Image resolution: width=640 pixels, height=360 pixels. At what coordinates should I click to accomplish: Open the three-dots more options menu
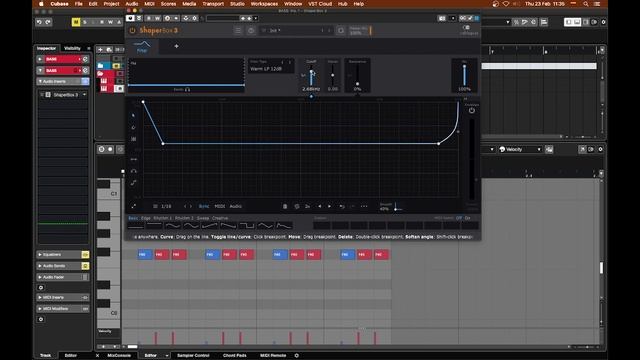pyautogui.click(x=364, y=206)
